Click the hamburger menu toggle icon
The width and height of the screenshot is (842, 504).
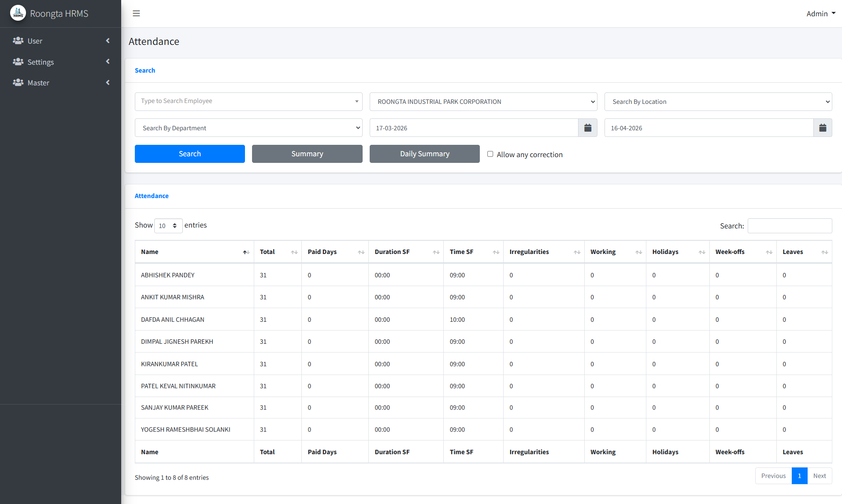pyautogui.click(x=136, y=13)
